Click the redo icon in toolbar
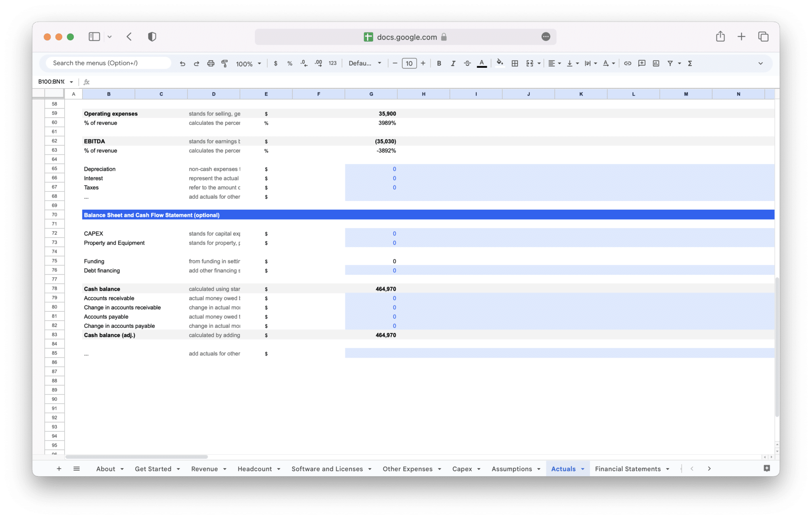The image size is (812, 519). (x=196, y=63)
